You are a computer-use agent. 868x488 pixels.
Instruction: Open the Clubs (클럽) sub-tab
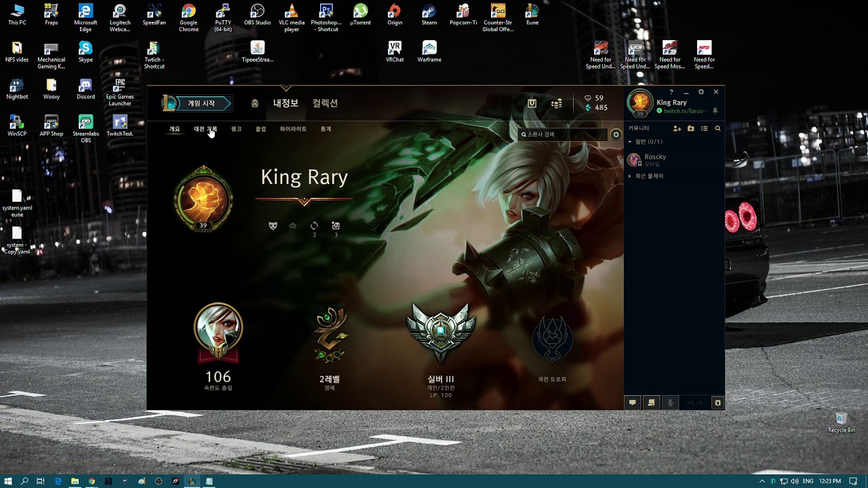[x=260, y=129]
